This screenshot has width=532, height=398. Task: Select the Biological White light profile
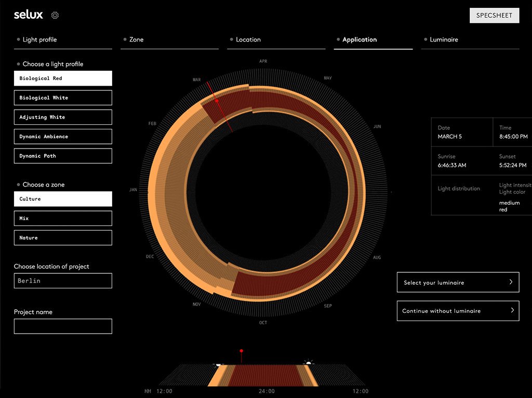(x=62, y=97)
